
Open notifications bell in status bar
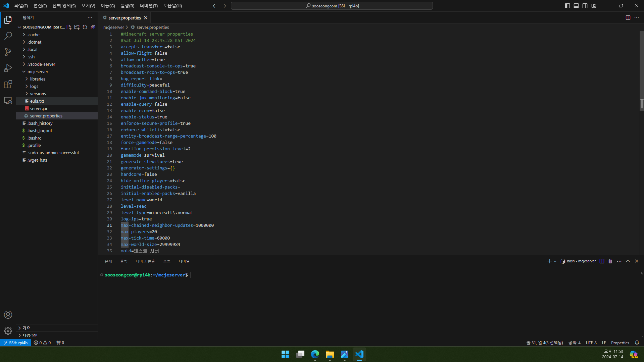(637, 343)
